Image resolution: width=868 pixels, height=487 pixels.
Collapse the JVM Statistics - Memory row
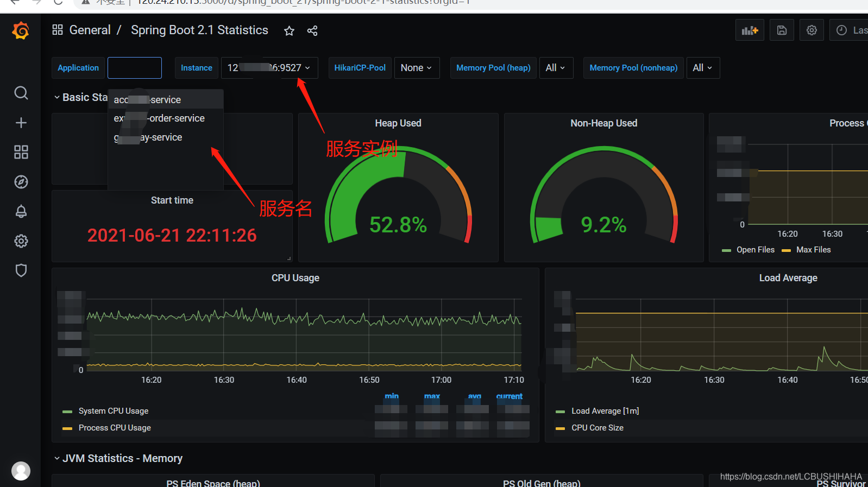(122, 458)
